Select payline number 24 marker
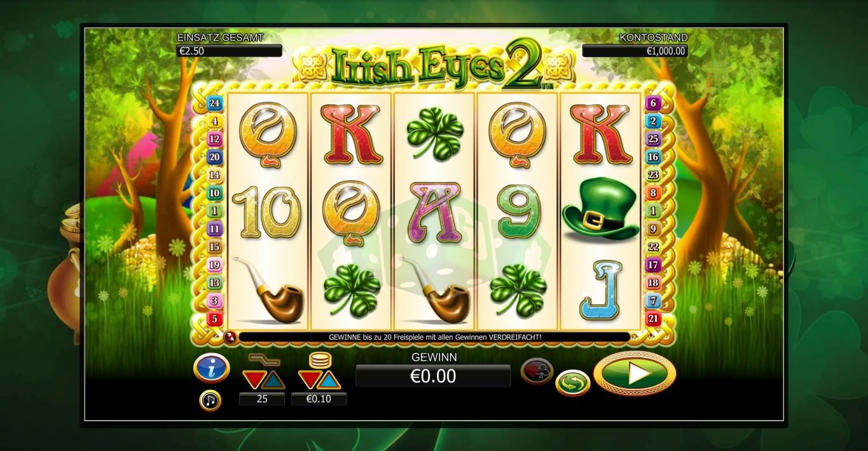Screen dimensions: 868x451 [x=214, y=104]
